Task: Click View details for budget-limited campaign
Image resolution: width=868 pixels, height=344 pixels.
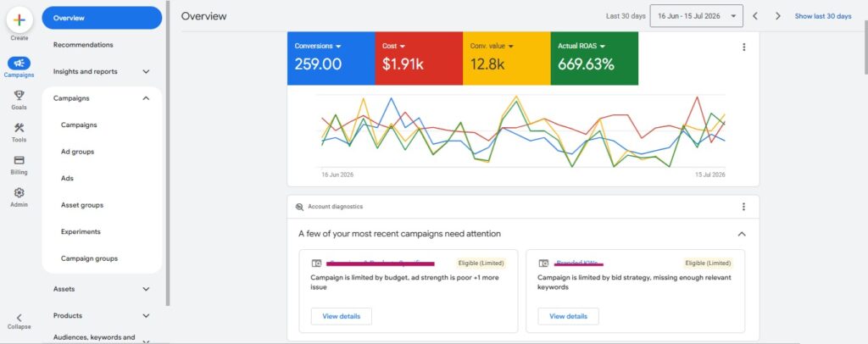Action: [x=341, y=316]
